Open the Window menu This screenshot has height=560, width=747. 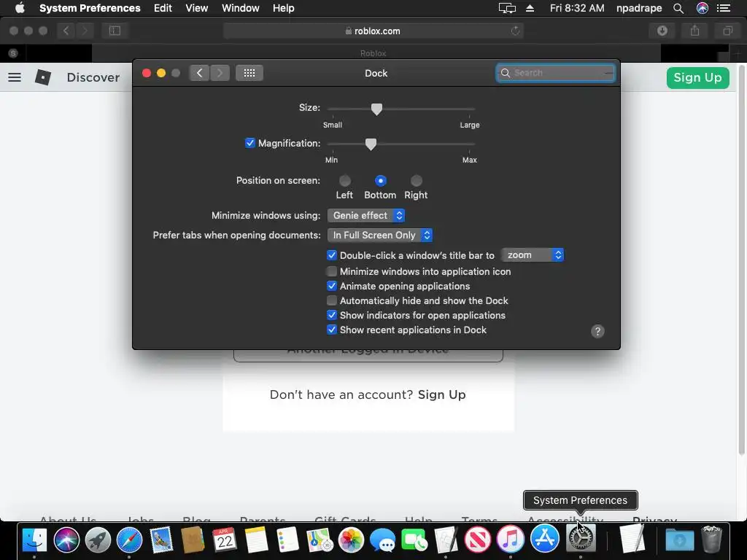(x=240, y=8)
